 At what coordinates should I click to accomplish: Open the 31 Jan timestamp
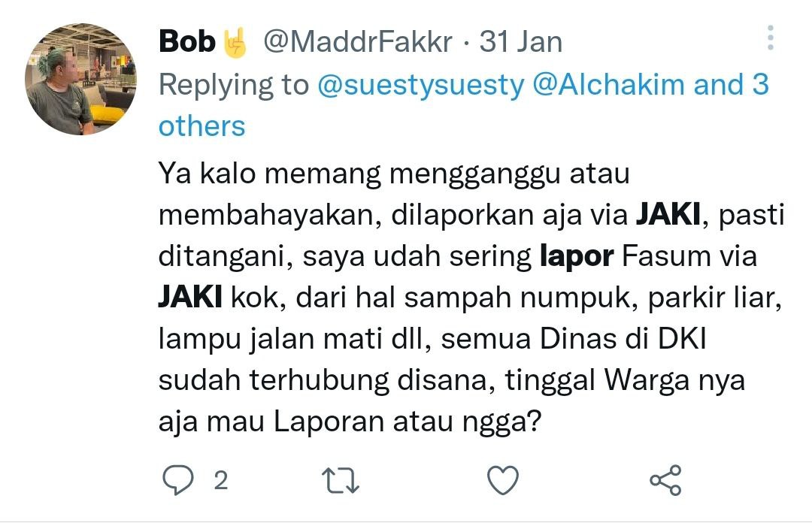[x=520, y=42]
